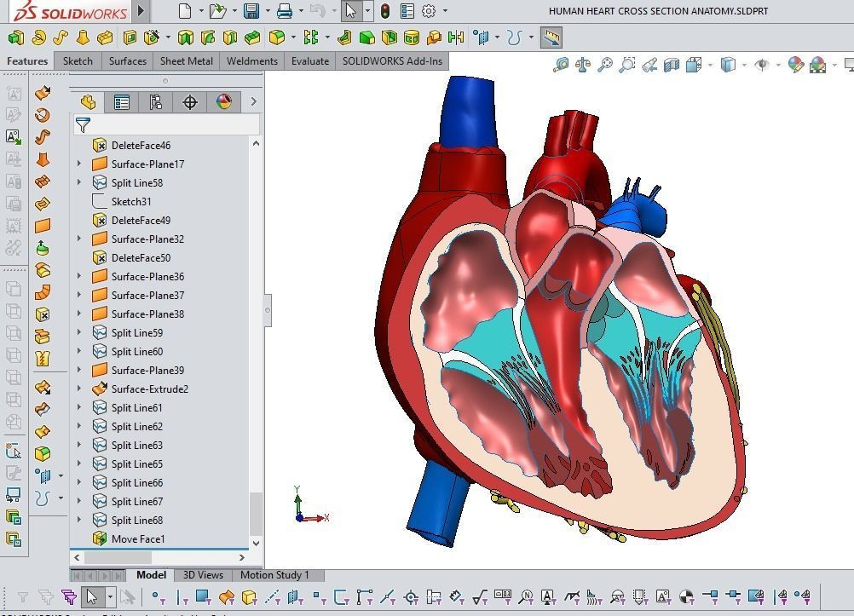This screenshot has height=616, width=854.
Task: Click the horizontal scrollbar right arrow
Action: click(x=242, y=558)
